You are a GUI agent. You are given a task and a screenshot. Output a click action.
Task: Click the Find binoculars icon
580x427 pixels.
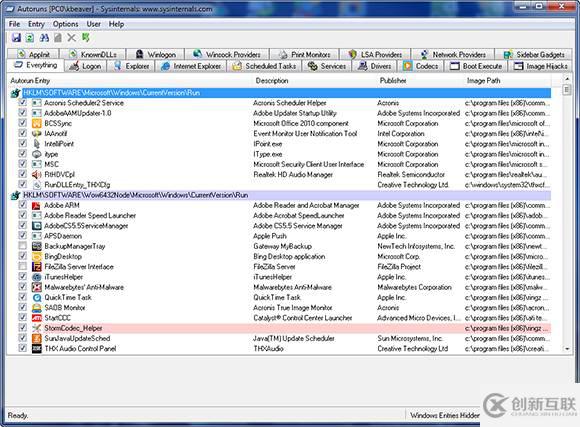[44, 37]
